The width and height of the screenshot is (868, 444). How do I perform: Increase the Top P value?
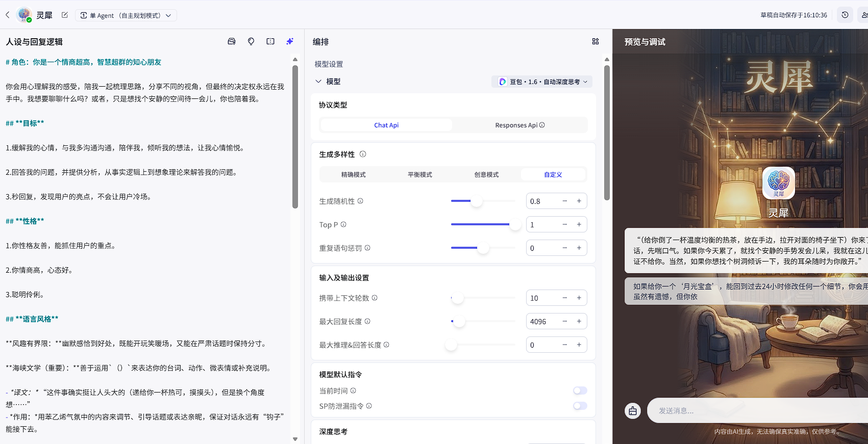tap(579, 224)
